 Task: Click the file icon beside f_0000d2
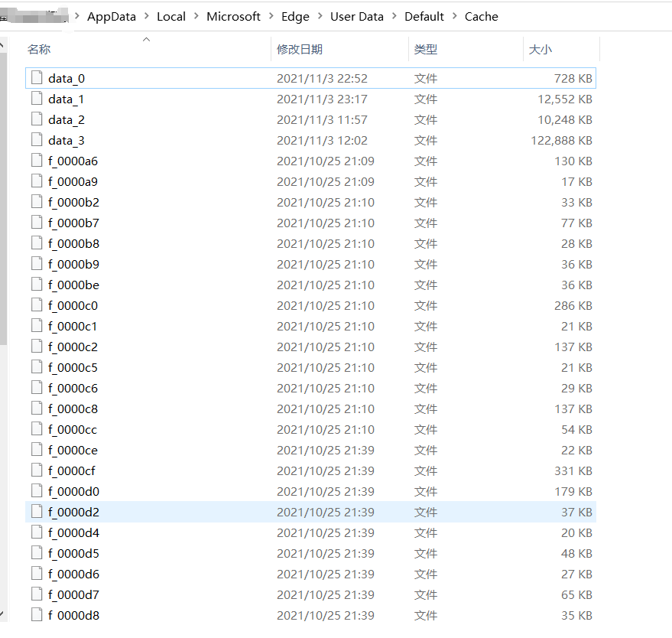[x=37, y=511]
